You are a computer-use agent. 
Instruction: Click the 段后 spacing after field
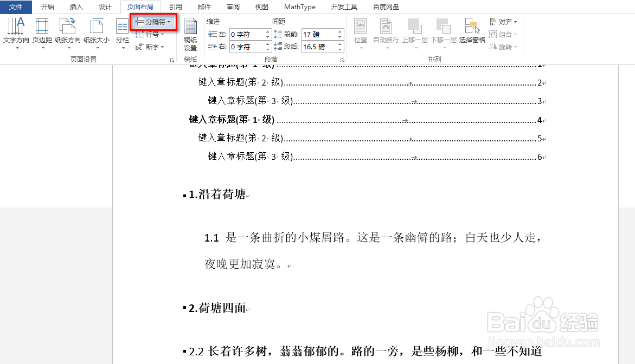(x=319, y=47)
